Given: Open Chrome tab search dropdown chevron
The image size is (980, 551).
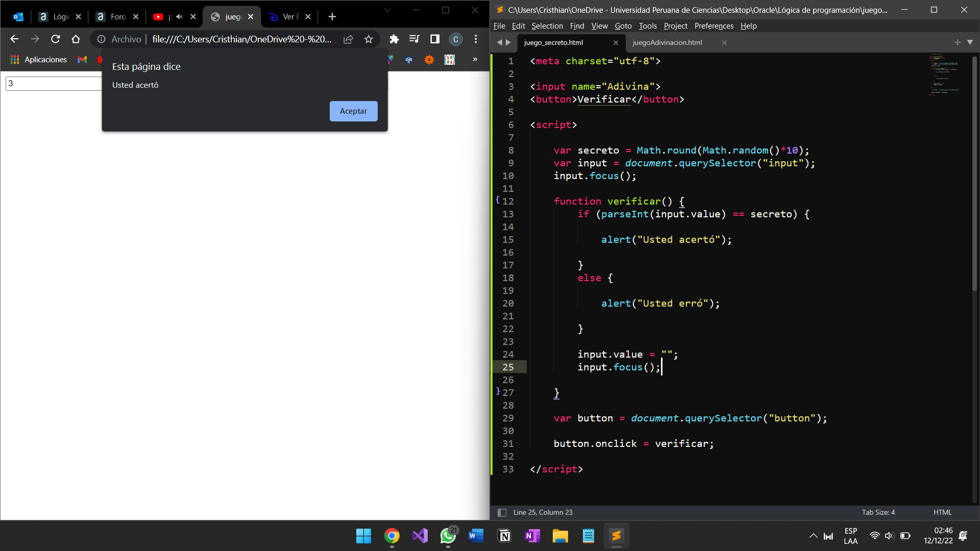Looking at the screenshot, I should tap(387, 10).
